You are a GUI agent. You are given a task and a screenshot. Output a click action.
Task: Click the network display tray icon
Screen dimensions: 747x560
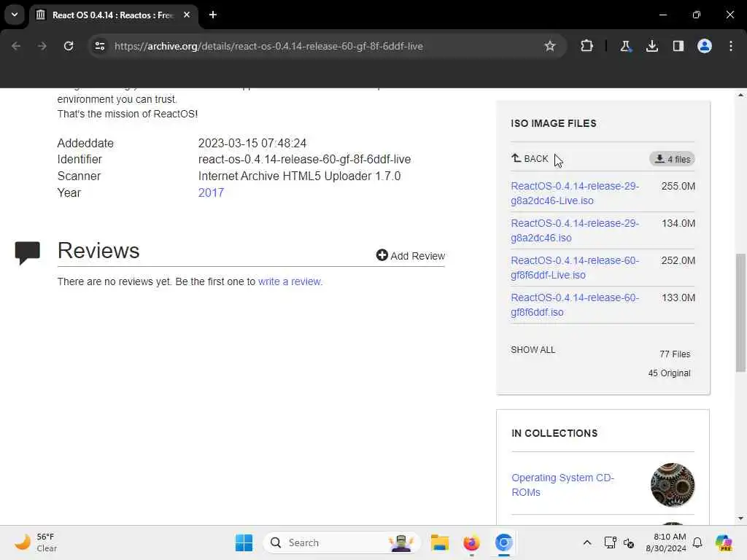[610, 542]
